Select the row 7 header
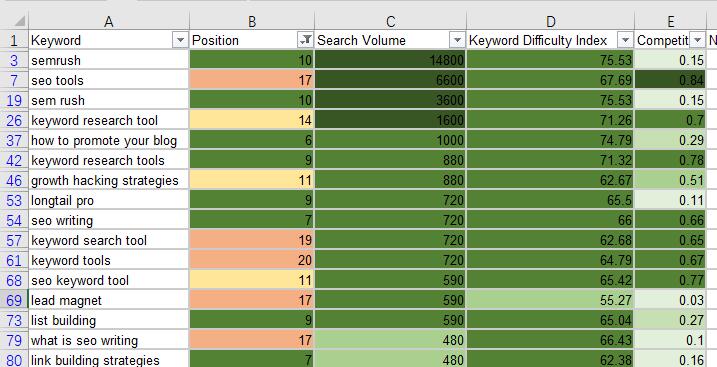 coord(14,80)
